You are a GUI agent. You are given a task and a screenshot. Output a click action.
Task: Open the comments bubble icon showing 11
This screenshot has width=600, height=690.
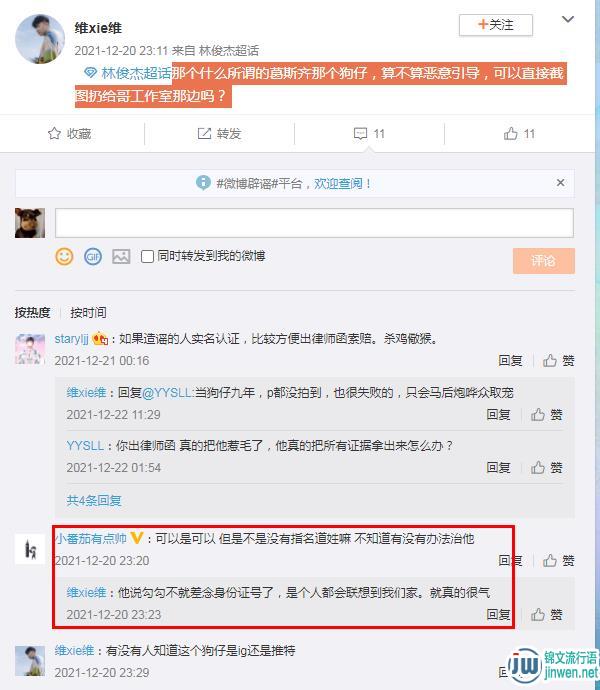361,133
